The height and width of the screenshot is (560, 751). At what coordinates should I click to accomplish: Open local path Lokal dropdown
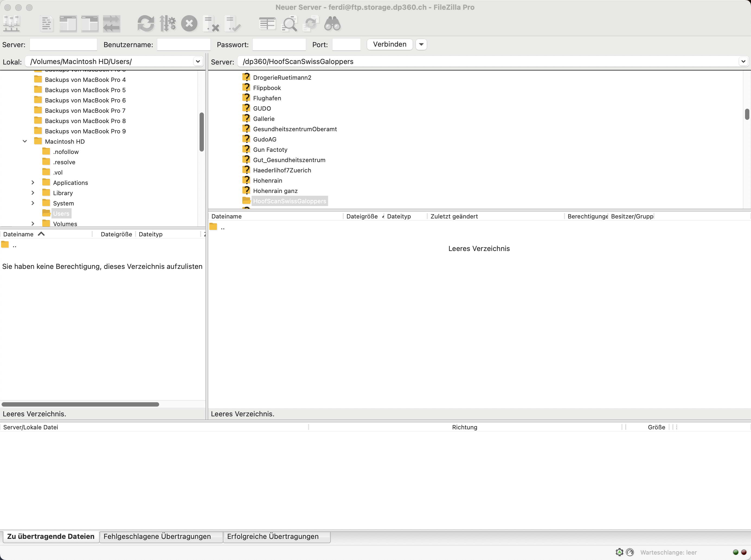[x=198, y=62]
